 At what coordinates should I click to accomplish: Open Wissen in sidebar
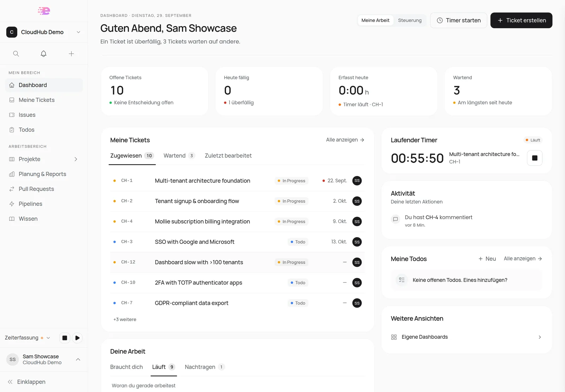(44, 219)
